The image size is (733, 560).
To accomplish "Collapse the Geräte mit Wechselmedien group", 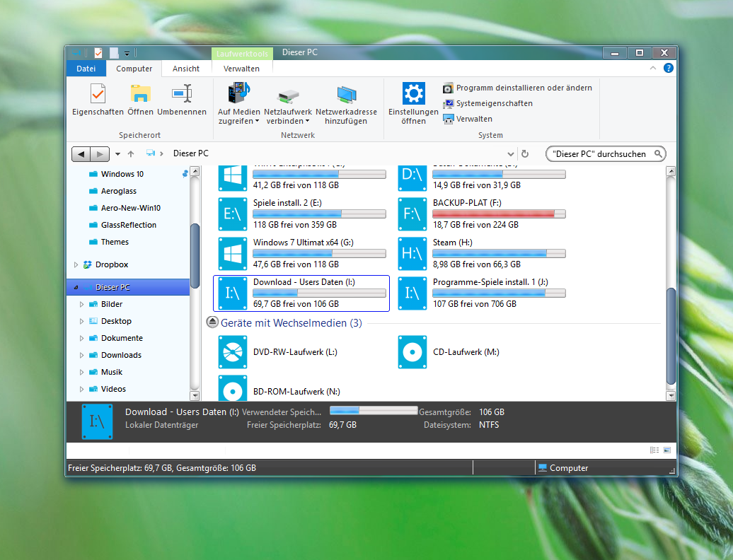I will [x=212, y=322].
